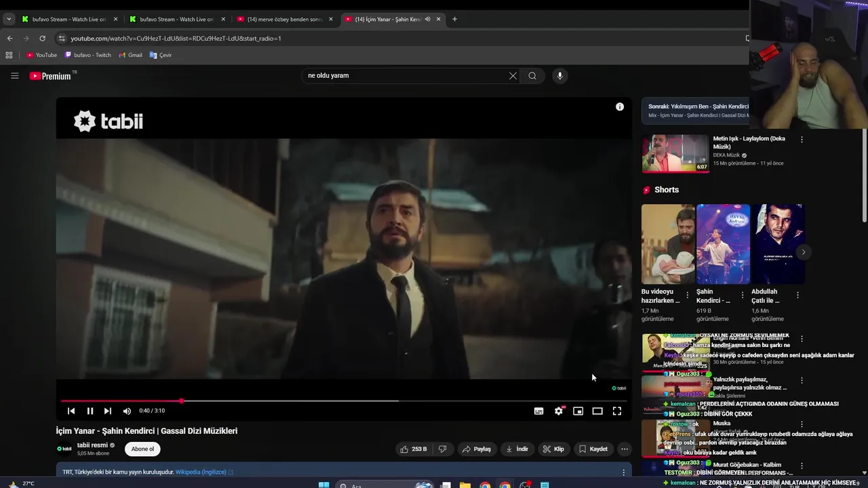Dislike the video
The height and width of the screenshot is (488, 868).
click(x=443, y=449)
